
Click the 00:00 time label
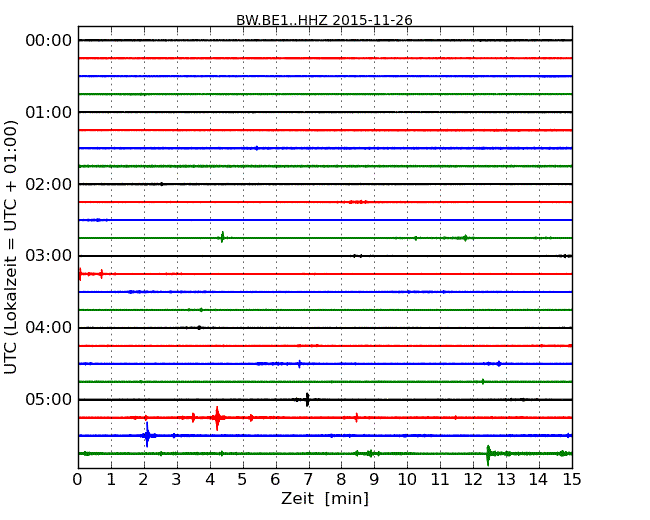coord(49,41)
